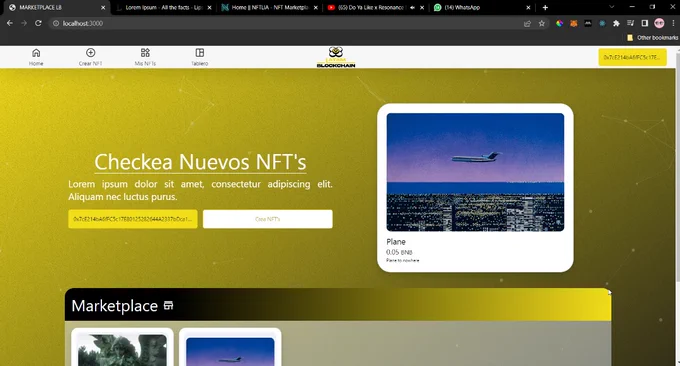Switch to Home NFTLIA NFT Marketplace tab
The width and height of the screenshot is (680, 366).
tap(269, 8)
